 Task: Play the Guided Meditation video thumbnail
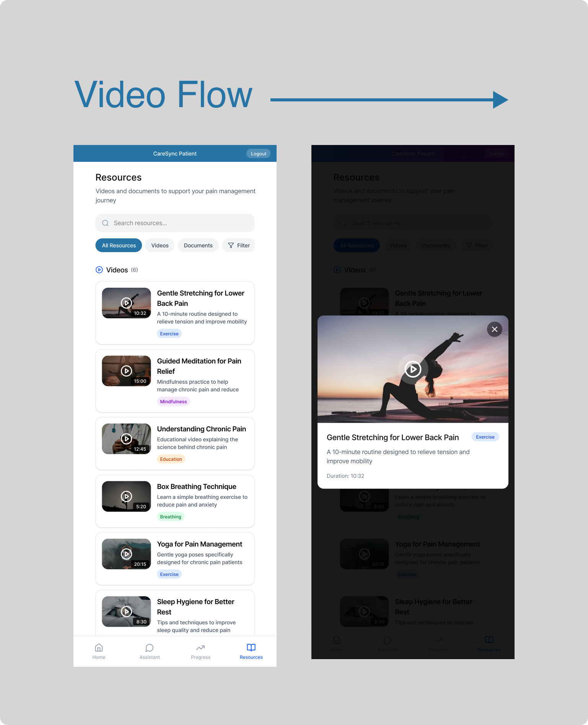(126, 371)
